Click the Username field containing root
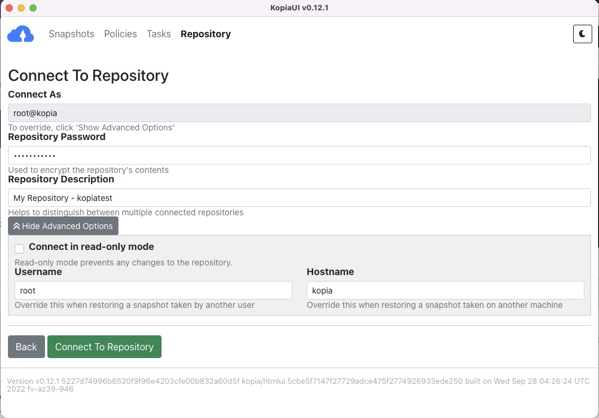599x418 pixels. tap(153, 291)
